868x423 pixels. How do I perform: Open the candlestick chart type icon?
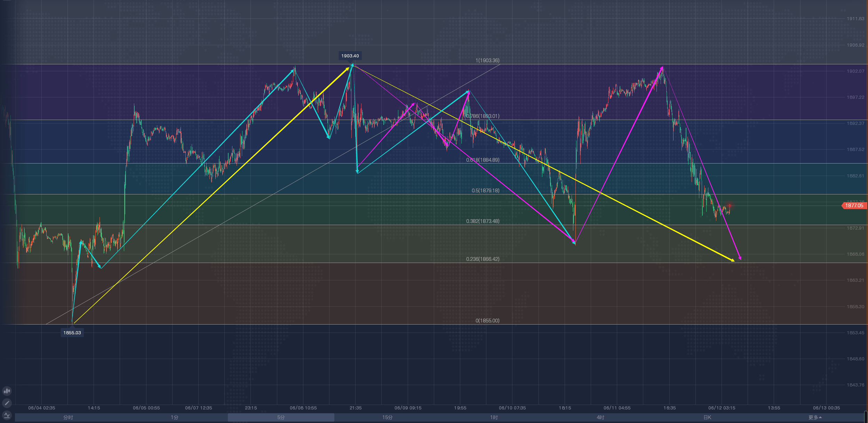tap(7, 391)
